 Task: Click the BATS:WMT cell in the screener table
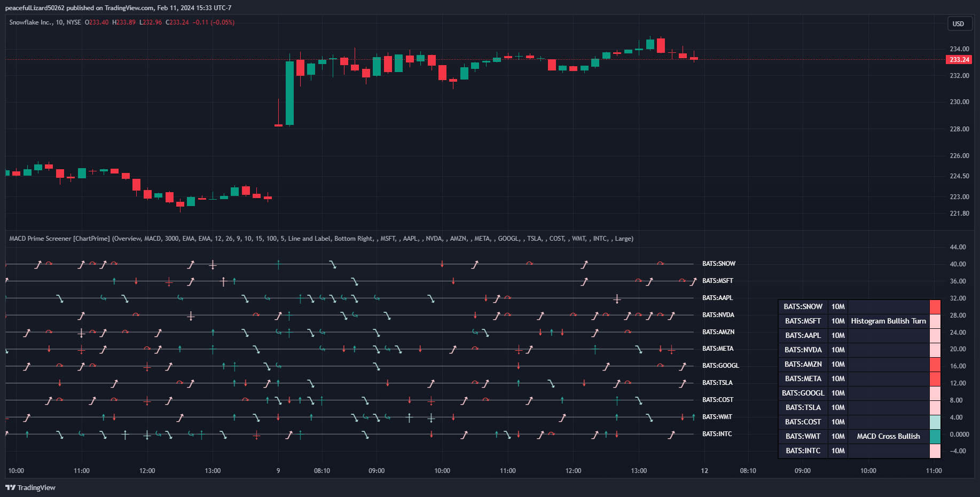803,437
